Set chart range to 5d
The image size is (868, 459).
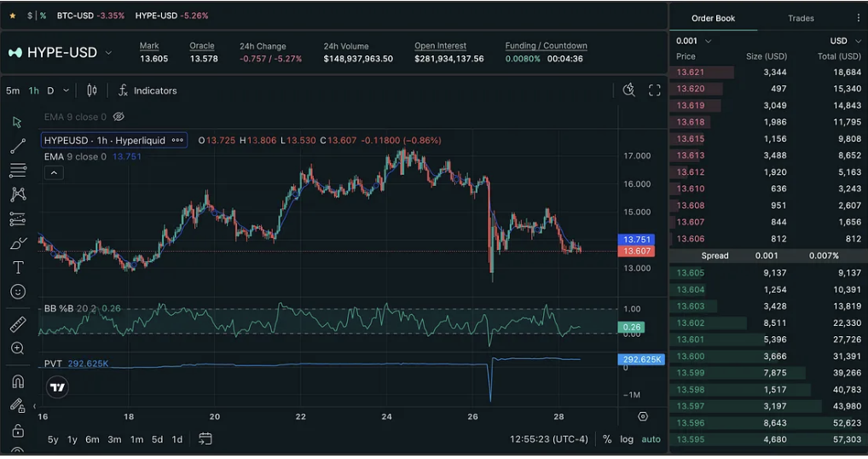pos(157,439)
